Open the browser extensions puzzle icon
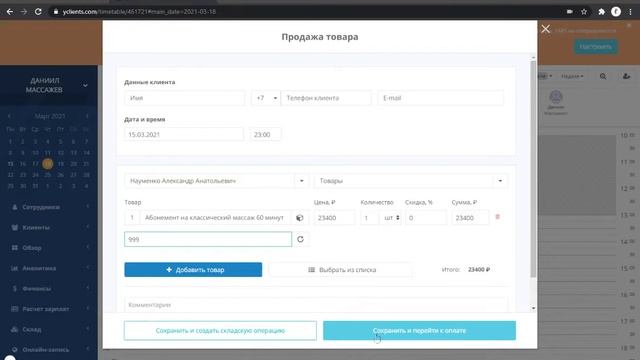The height and width of the screenshot is (360, 640). 601,11
